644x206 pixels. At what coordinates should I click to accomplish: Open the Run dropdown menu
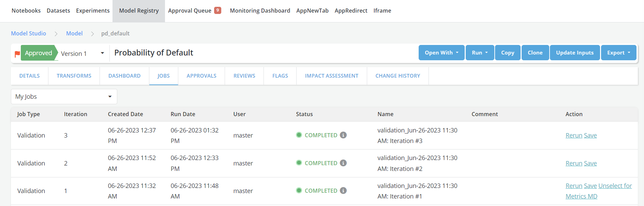tap(480, 53)
